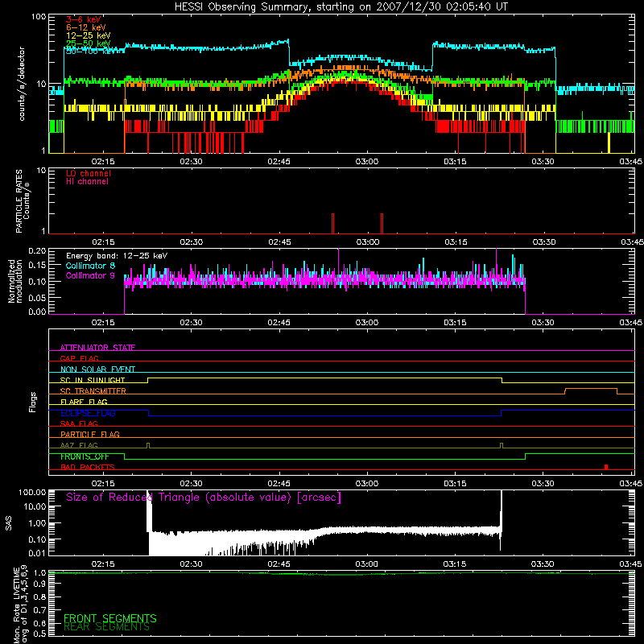Click the 100.00 tick on the SAS axis
This screenshot has height=644, width=644.
[32, 492]
